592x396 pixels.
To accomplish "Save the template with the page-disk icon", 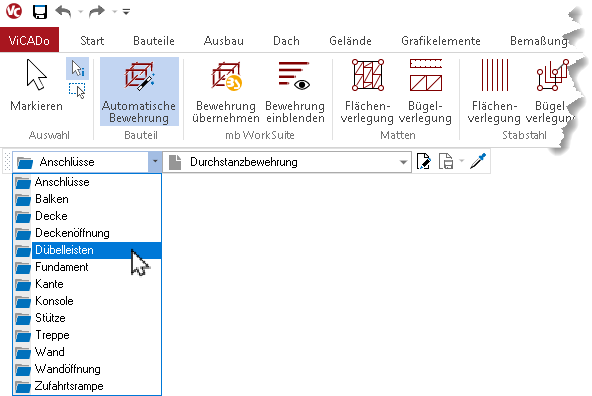I will tap(446, 162).
